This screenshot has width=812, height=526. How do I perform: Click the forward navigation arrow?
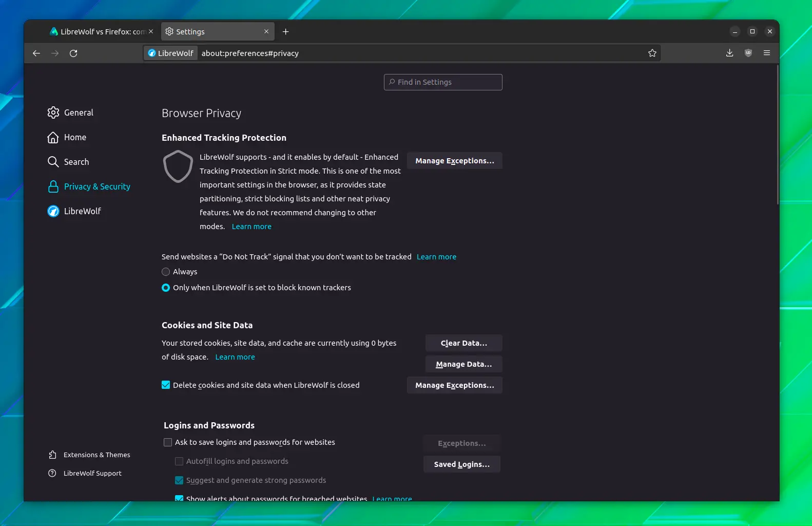[x=55, y=53]
